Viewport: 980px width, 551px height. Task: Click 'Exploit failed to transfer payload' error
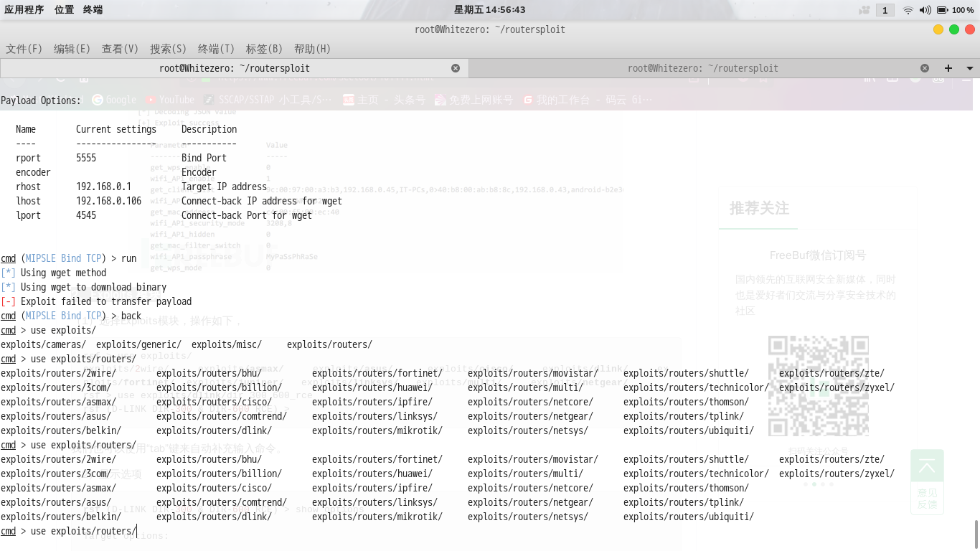tap(106, 301)
